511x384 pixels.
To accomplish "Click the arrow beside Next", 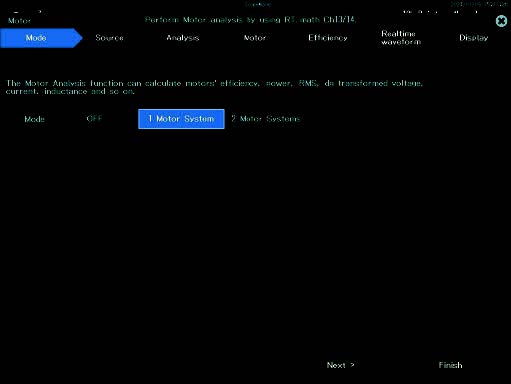I will (x=352, y=365).
